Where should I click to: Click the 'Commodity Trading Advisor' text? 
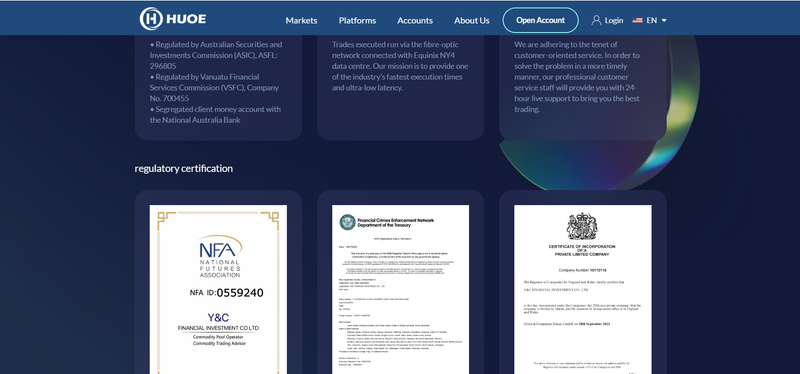click(219, 344)
